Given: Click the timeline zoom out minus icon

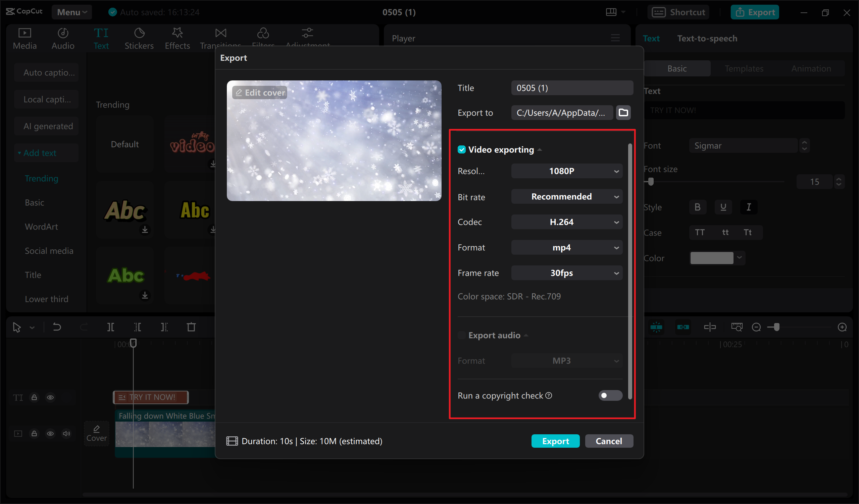Looking at the screenshot, I should click(x=756, y=327).
